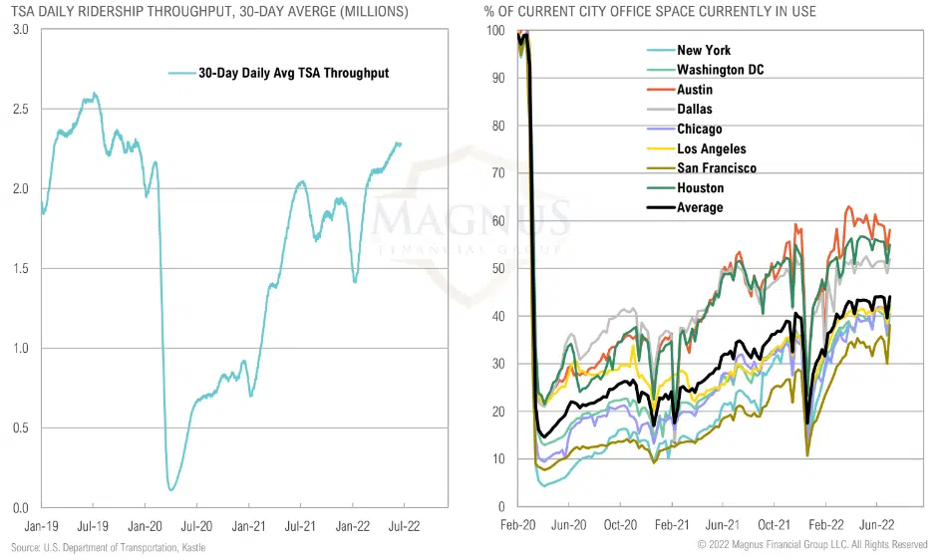Click the Jul-22 label on the TSA chart
The image size is (939, 560).
[x=405, y=522]
